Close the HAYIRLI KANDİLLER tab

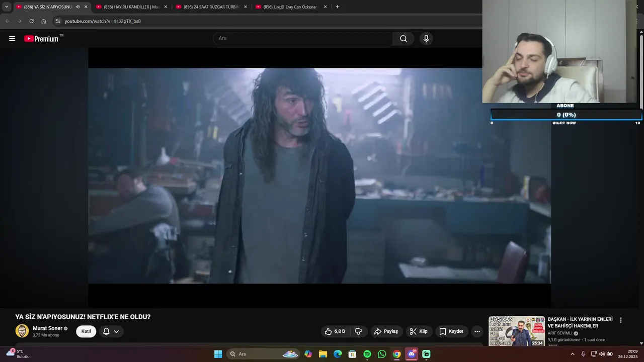point(166,7)
